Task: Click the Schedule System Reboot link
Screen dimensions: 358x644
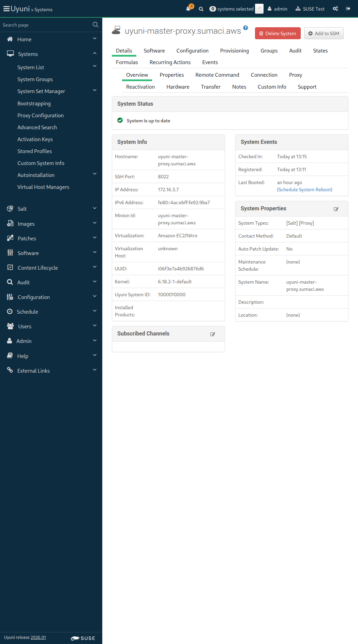Action: [x=304, y=190]
